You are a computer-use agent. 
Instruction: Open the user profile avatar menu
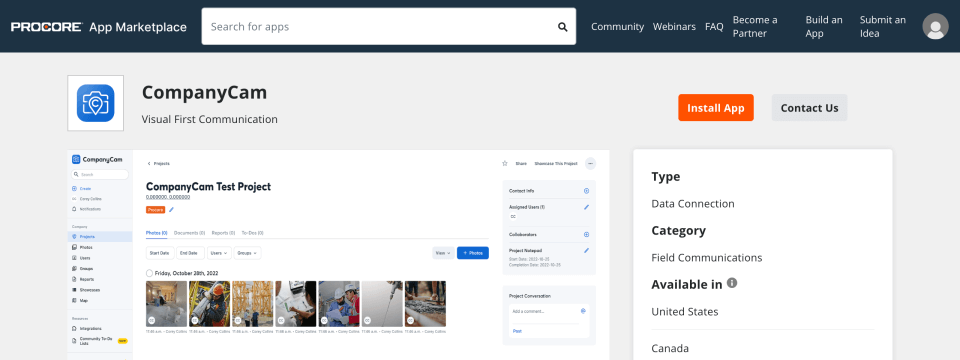(936, 26)
